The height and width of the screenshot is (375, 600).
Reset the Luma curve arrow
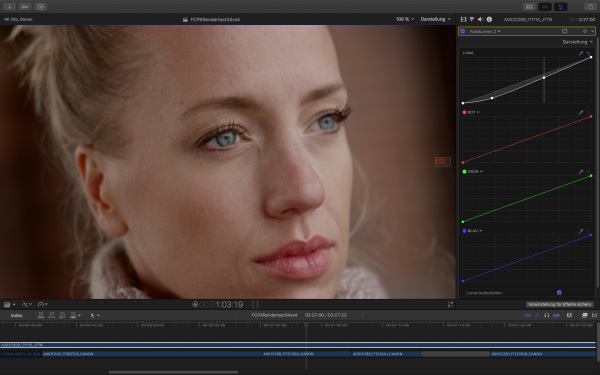pyautogui.click(x=589, y=53)
